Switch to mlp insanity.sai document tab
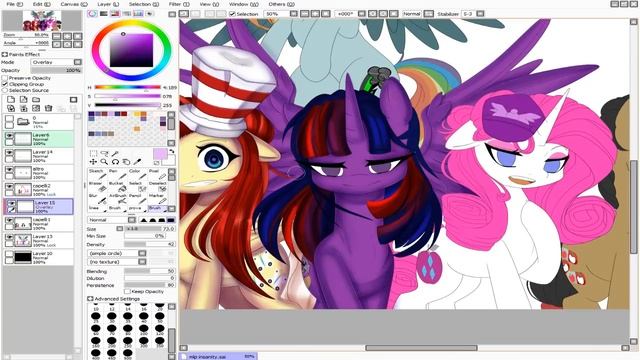Image resolution: width=640 pixels, height=360 pixels. [x=219, y=356]
